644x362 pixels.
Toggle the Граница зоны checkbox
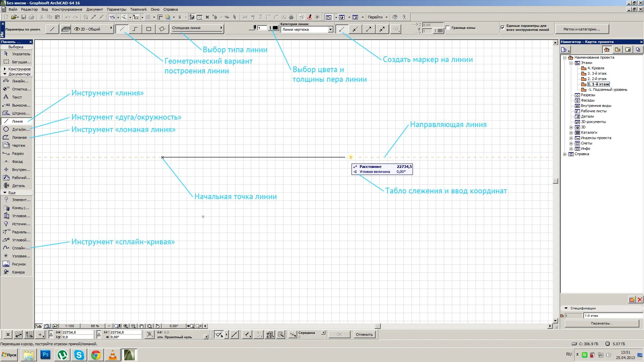click(448, 28)
